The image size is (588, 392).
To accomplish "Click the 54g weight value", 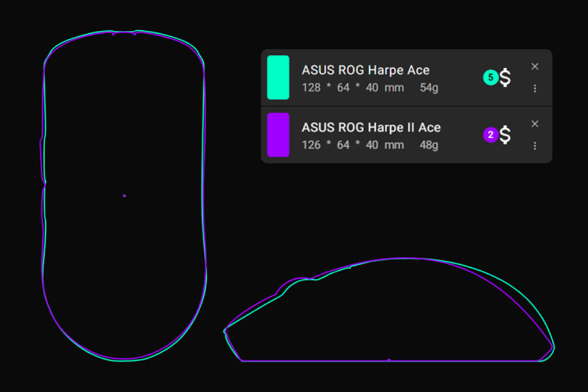I will [429, 88].
